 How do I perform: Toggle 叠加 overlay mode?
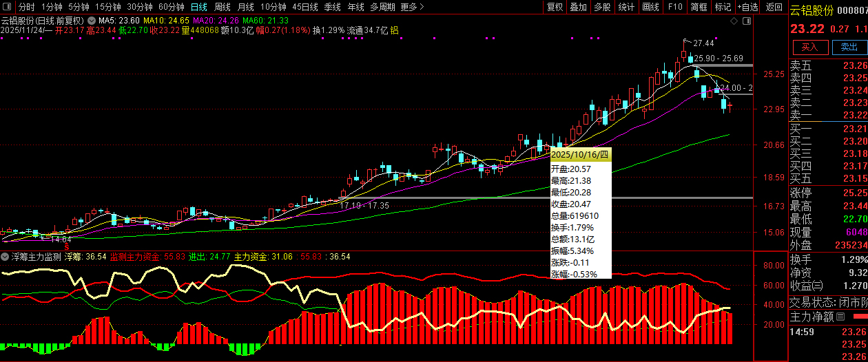pos(578,7)
